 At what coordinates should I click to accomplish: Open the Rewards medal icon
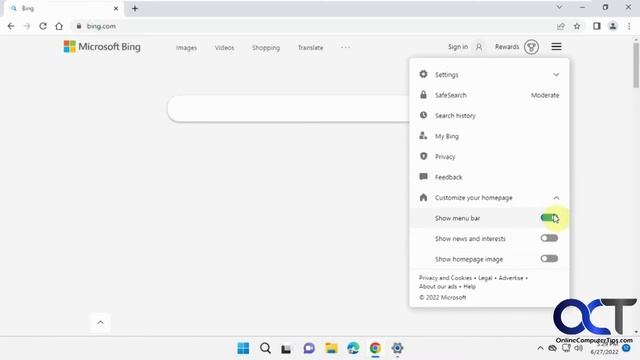click(531, 47)
